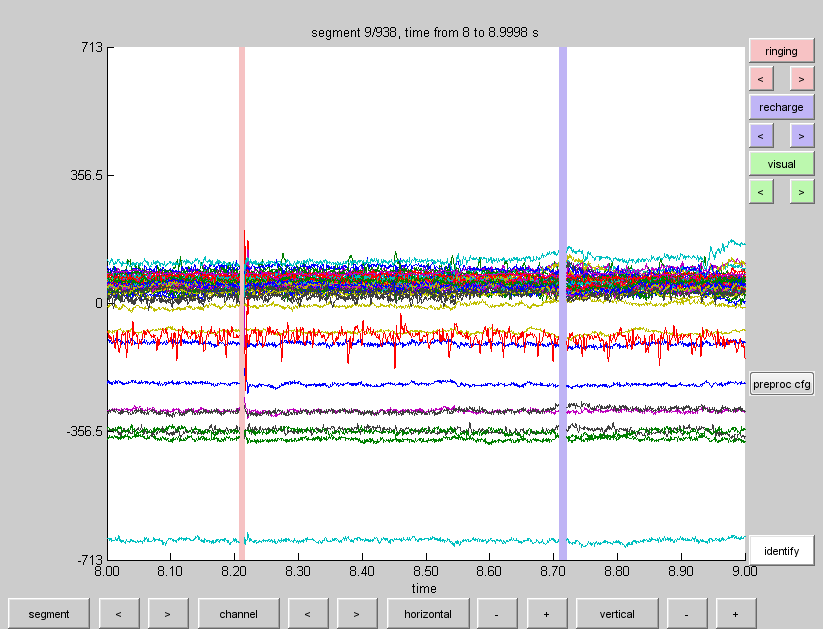Click the channel button

[238, 614]
